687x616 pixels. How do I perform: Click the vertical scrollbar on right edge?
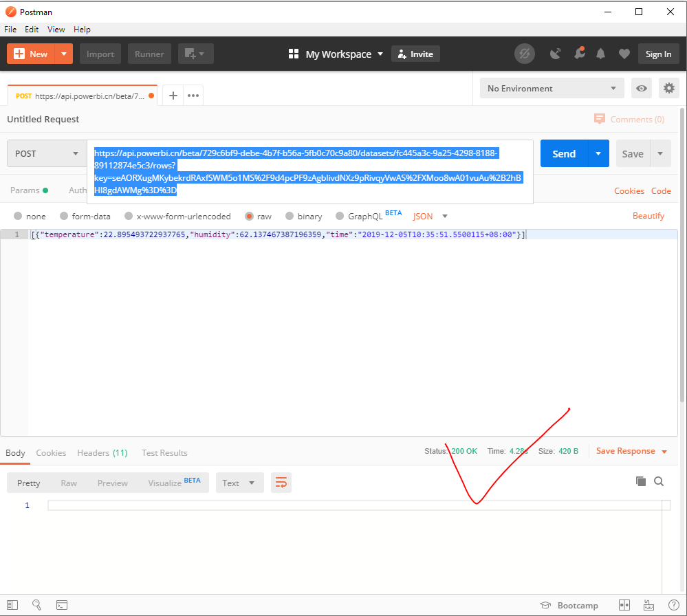click(x=682, y=254)
